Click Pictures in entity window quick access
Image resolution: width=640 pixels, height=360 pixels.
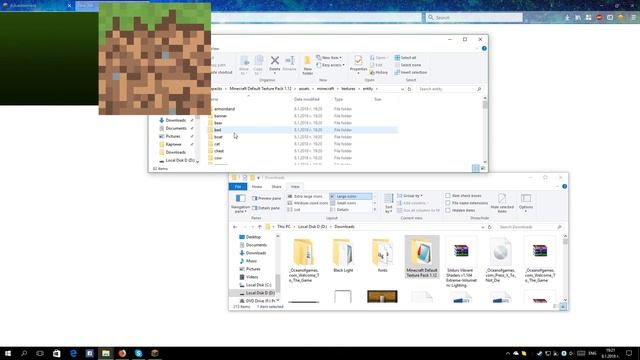pos(173,136)
